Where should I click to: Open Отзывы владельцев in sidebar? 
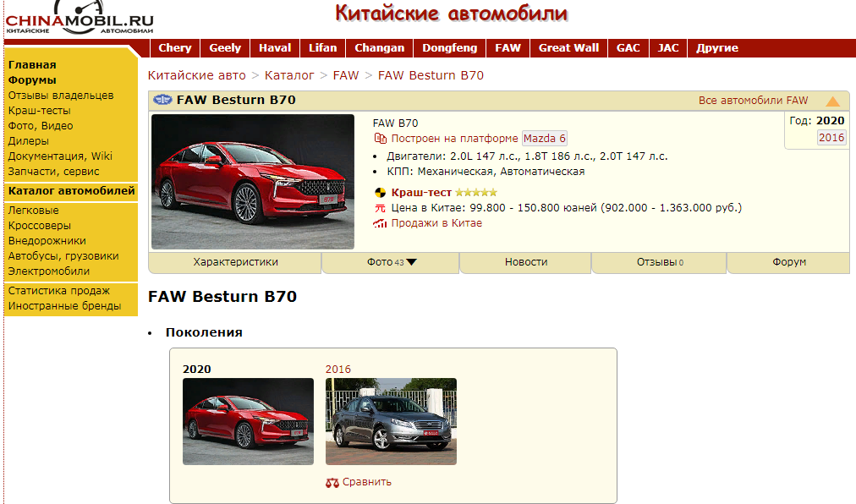61,96
